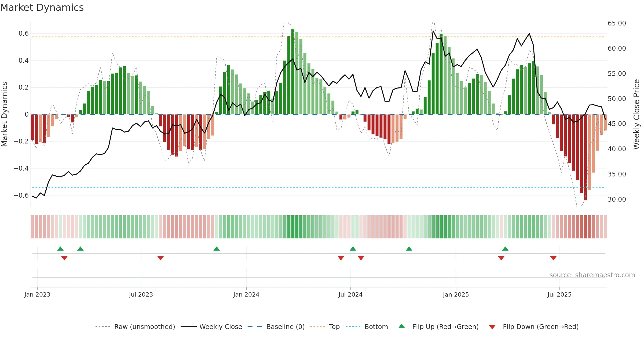Select the flip-up marker from November 2023

[217, 249]
